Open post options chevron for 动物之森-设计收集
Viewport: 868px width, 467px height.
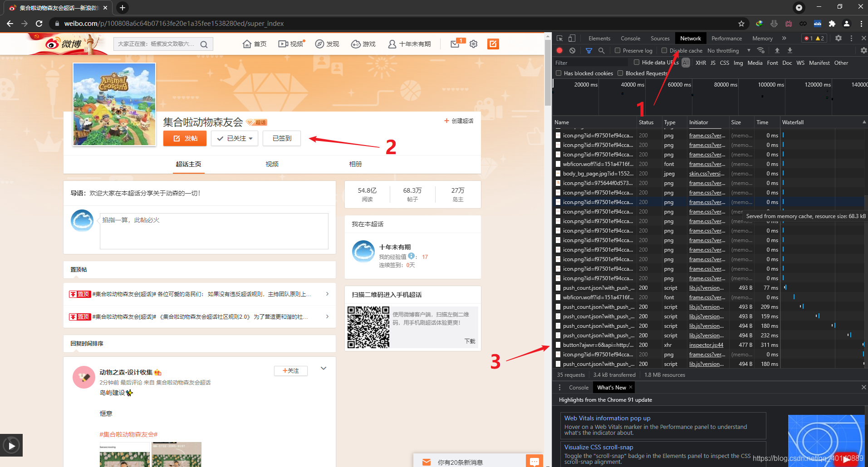pyautogui.click(x=324, y=368)
